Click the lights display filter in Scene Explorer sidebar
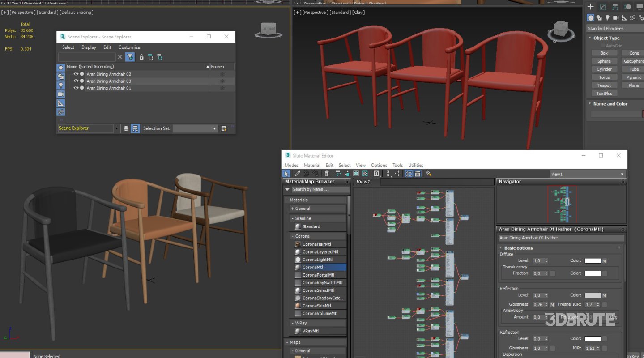This screenshot has height=358, width=644. coord(61,85)
